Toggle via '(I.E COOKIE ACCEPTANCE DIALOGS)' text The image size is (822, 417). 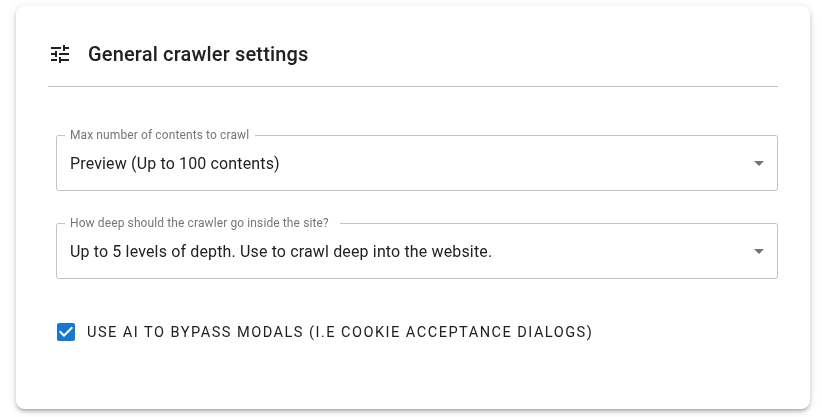click(450, 332)
